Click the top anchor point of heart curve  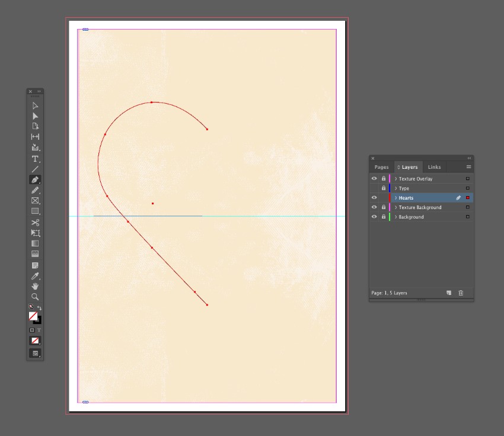(151, 102)
